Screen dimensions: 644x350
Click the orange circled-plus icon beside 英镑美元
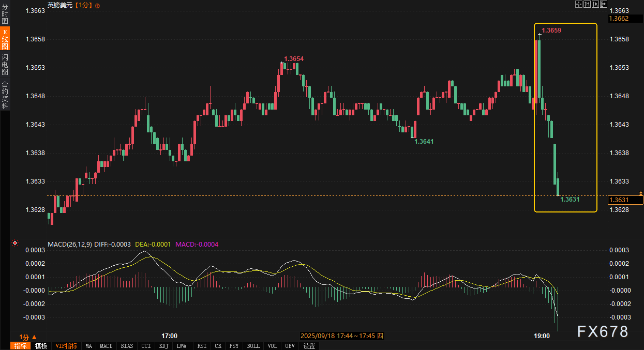[98, 5]
